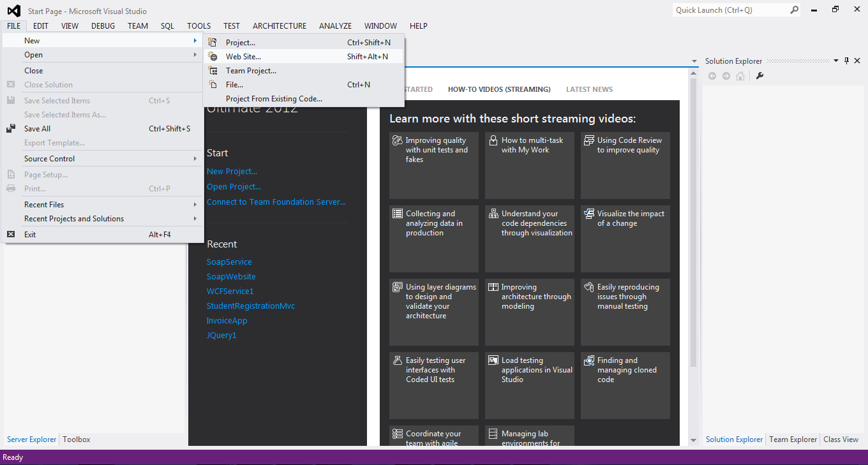The image size is (868, 465).
Task: Switch to the Latest News tab
Action: 589,90
